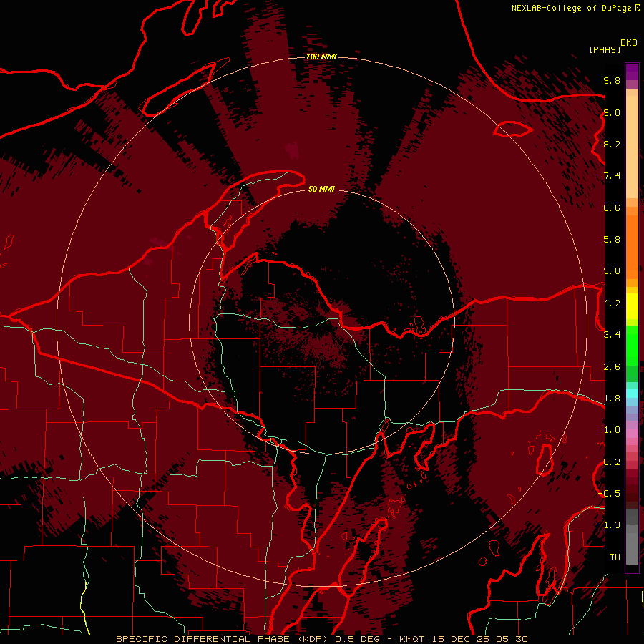This screenshot has height=644, width=644.
Task: Click the 5.8 value on color scale
Action: point(612,240)
